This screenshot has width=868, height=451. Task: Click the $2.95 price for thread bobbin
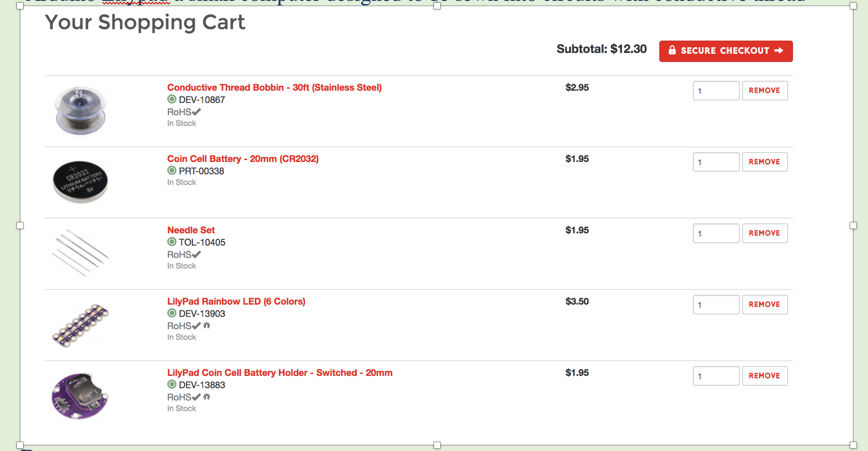577,88
